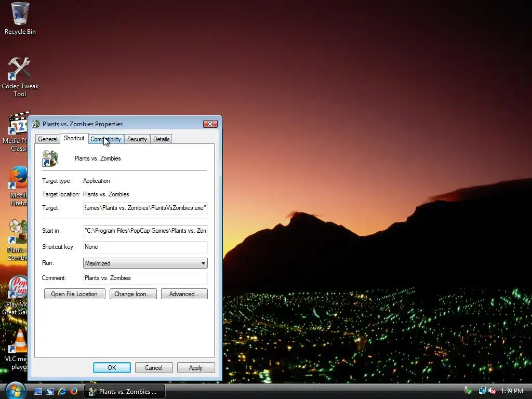Open the Security tab
Viewport: 532px width, 399px height.
[137, 139]
